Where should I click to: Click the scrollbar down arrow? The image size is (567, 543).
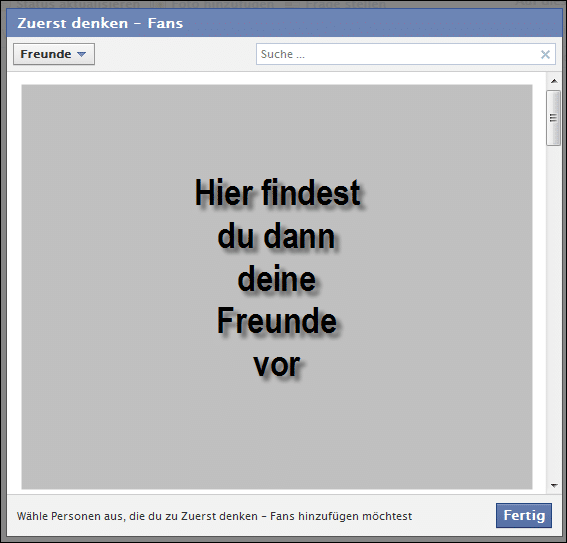pos(554,486)
